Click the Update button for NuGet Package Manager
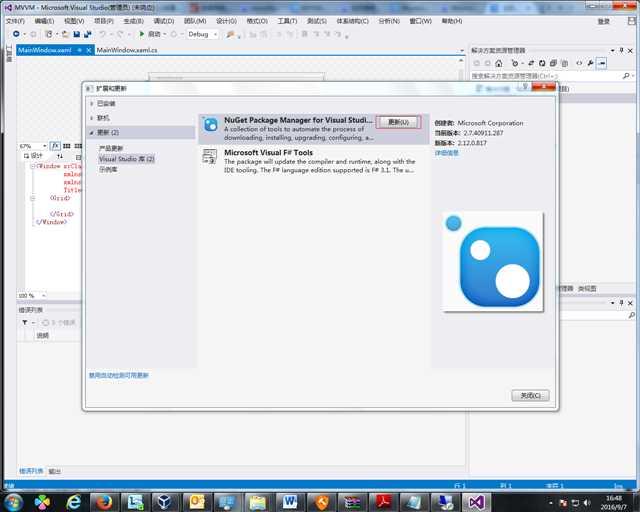 point(398,122)
